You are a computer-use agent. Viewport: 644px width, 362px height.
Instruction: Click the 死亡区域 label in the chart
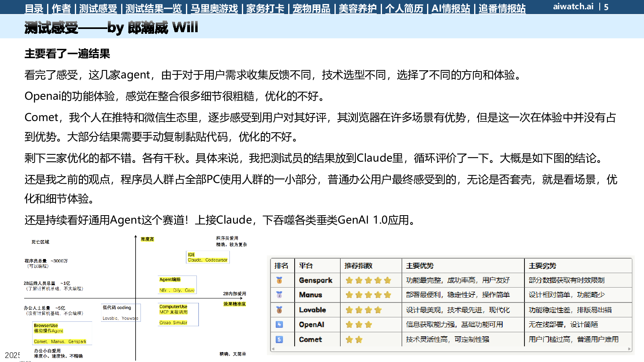40,242
